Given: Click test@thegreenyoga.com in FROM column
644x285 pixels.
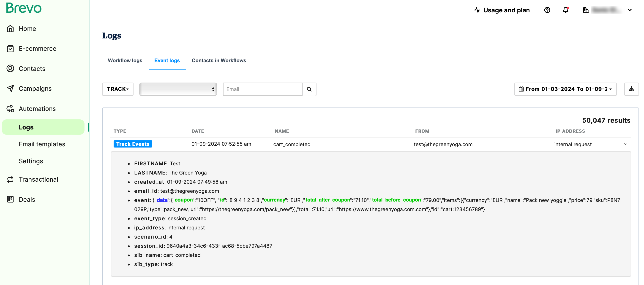Looking at the screenshot, I should [443, 144].
